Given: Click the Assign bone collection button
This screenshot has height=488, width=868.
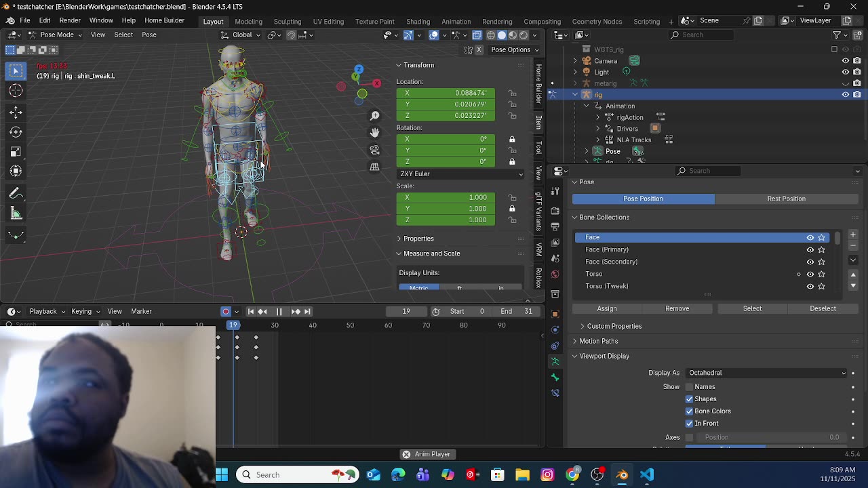Looking at the screenshot, I should 606,308.
